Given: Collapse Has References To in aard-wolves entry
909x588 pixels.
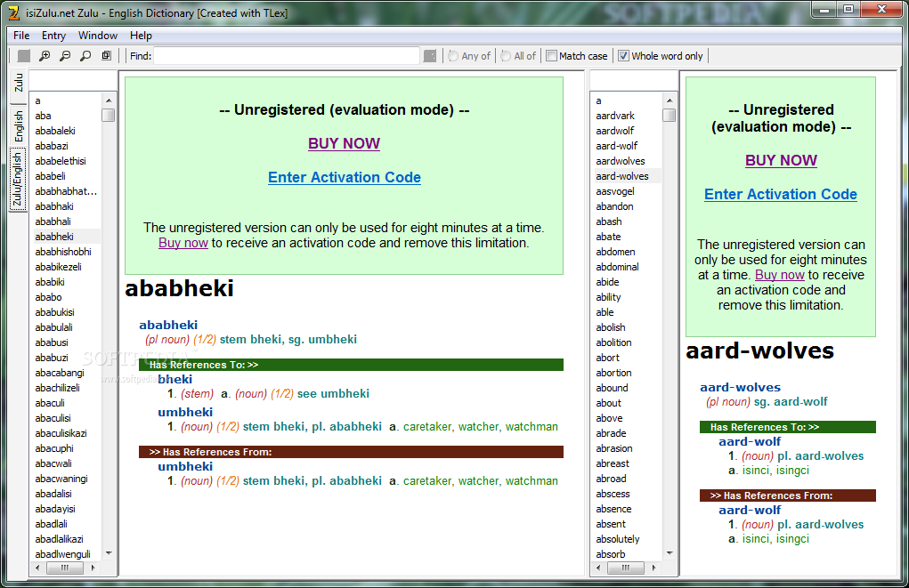Looking at the screenshot, I should (x=788, y=427).
